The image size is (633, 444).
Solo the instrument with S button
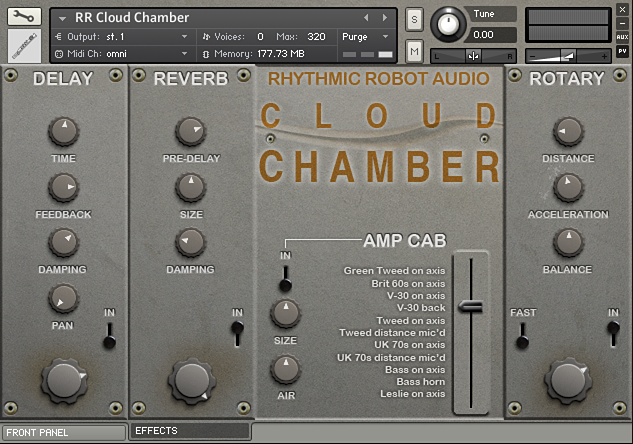(414, 19)
